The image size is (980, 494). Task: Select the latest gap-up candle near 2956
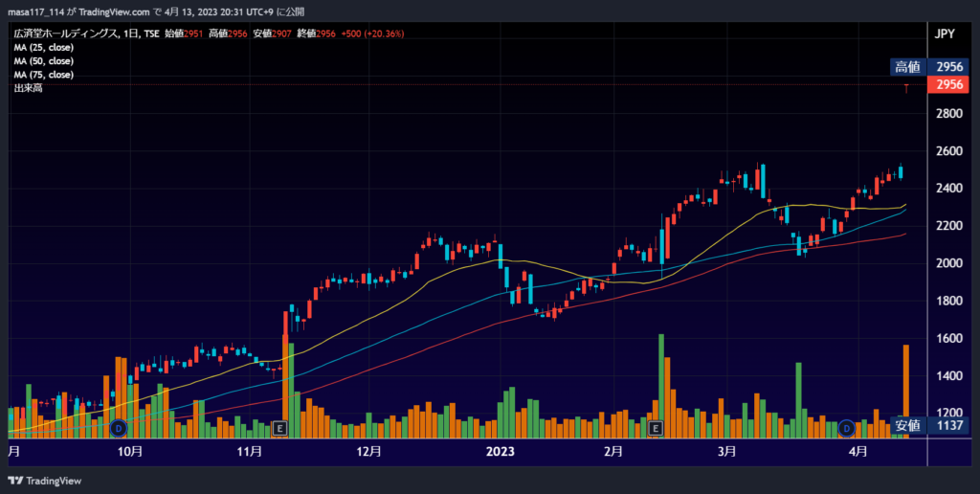906,88
